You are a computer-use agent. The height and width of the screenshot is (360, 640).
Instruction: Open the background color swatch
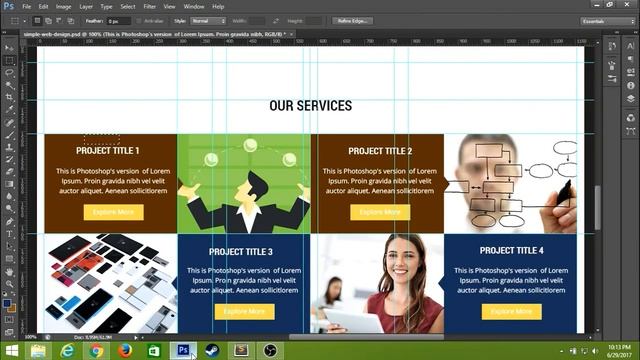point(12,309)
